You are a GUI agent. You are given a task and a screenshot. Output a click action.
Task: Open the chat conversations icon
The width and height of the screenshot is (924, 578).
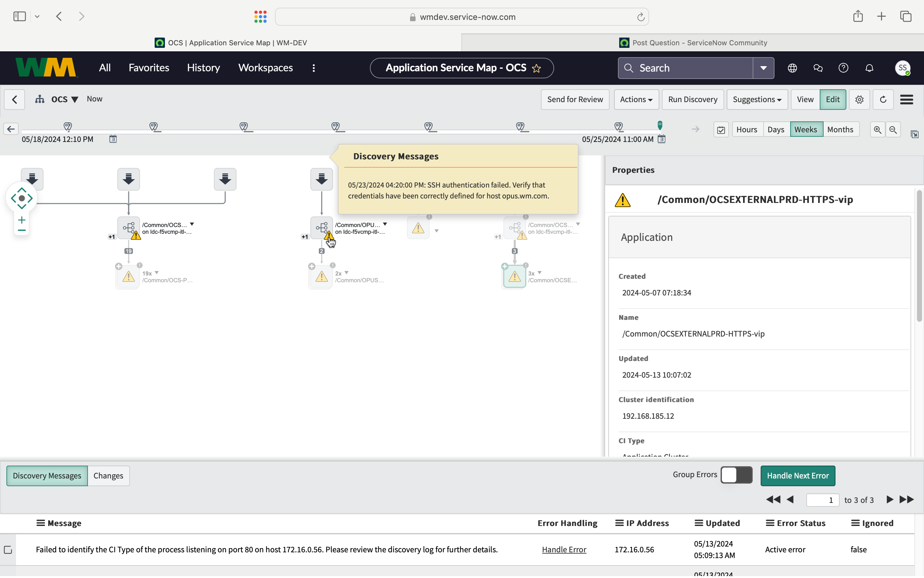[818, 68]
